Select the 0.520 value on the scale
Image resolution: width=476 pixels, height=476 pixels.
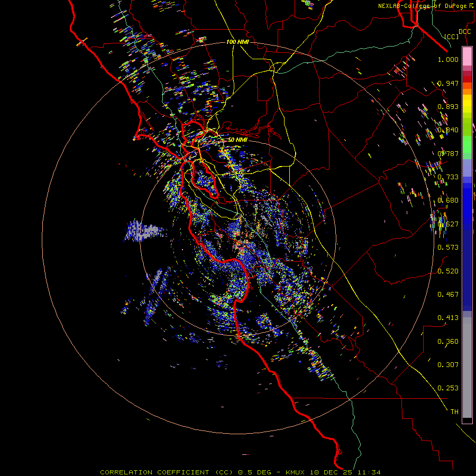448,271
